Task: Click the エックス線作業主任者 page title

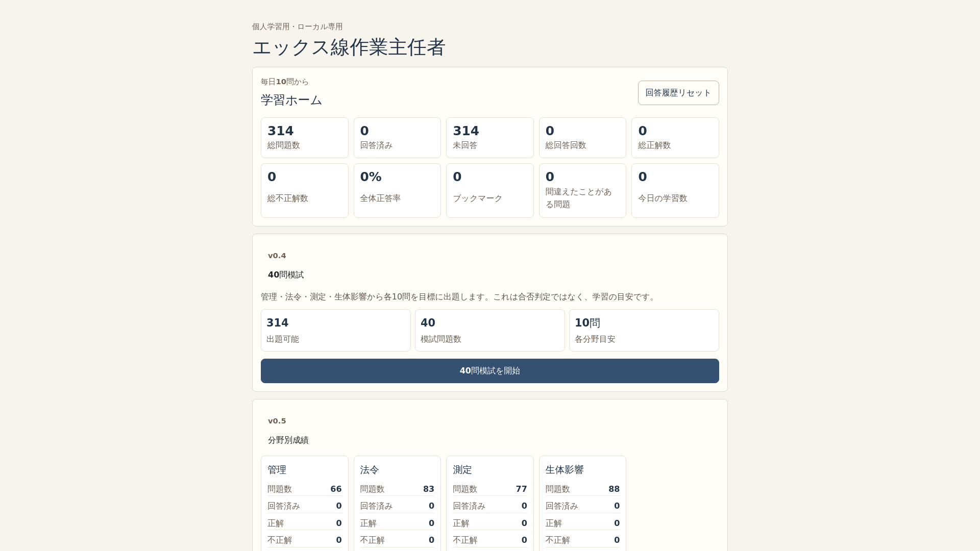Action: click(x=349, y=47)
